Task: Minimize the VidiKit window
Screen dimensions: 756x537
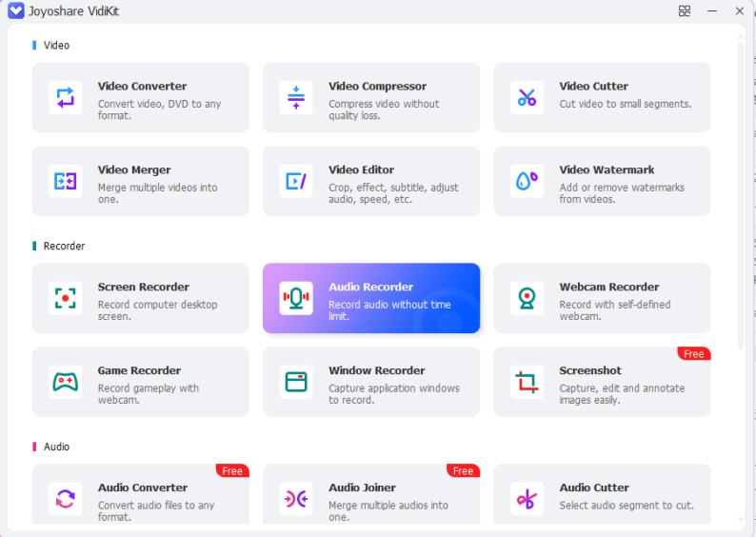Action: (712, 10)
